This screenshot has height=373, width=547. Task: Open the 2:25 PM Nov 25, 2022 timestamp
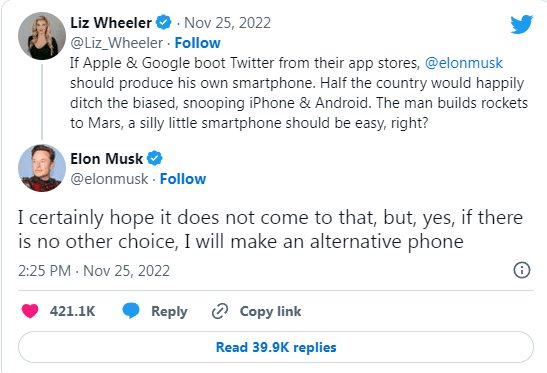pyautogui.click(x=94, y=271)
